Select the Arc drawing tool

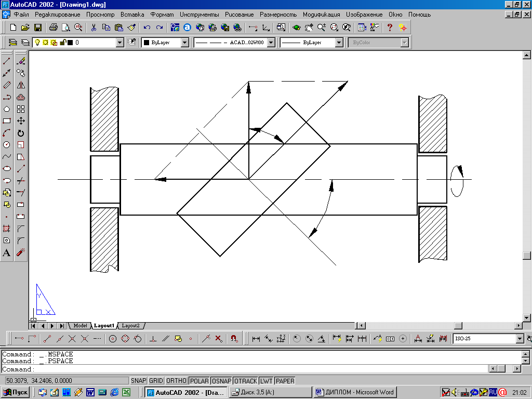(x=6, y=133)
